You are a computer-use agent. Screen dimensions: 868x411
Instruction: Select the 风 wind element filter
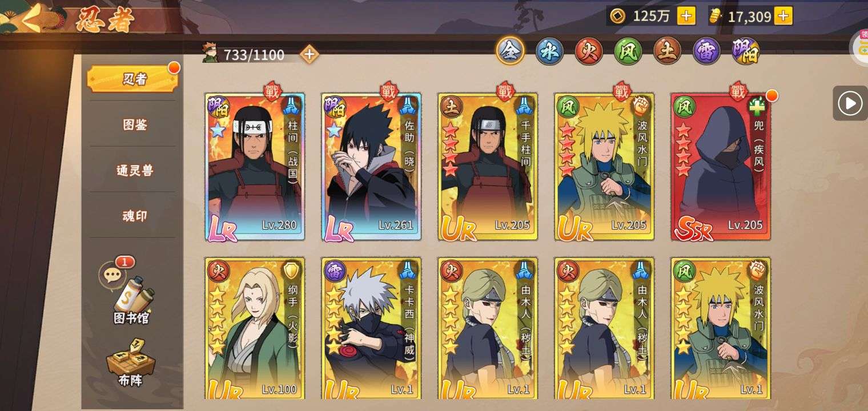click(628, 52)
